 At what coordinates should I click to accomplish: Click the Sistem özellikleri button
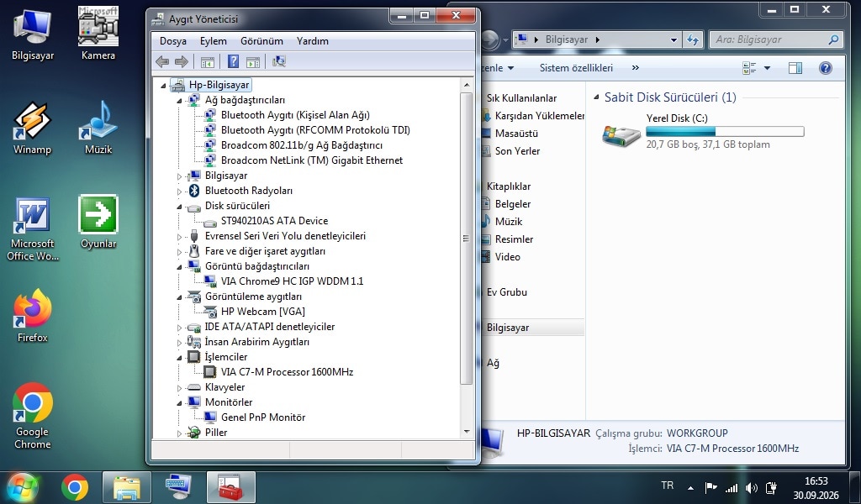576,68
